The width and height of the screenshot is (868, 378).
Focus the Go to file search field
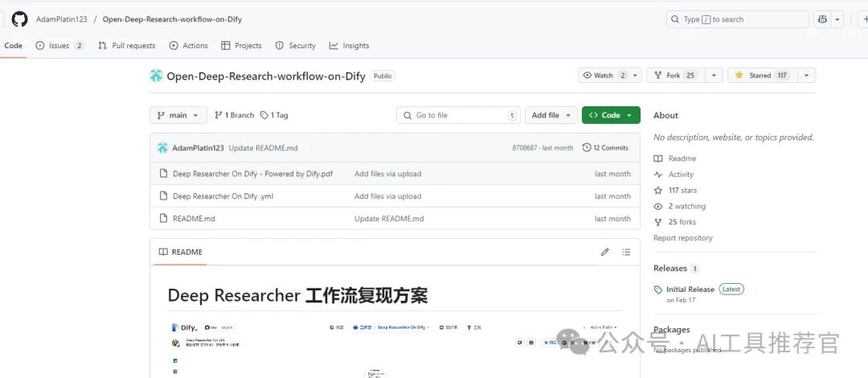pos(458,115)
